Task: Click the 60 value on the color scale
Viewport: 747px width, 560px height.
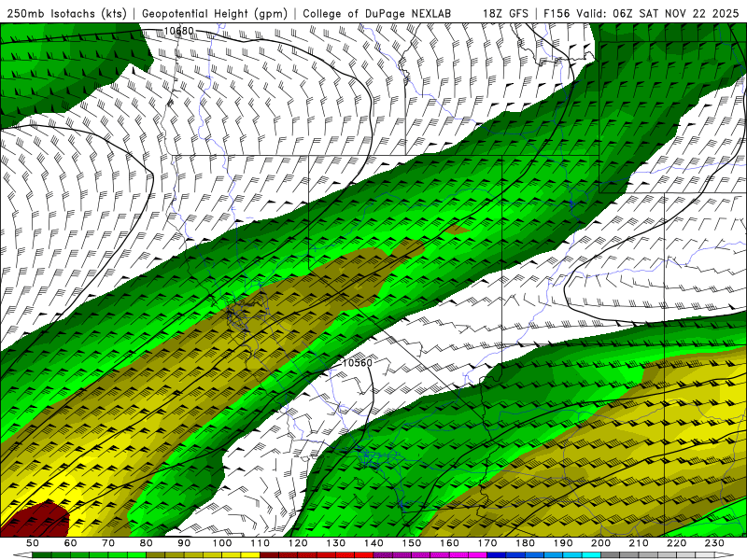Action: point(71,543)
